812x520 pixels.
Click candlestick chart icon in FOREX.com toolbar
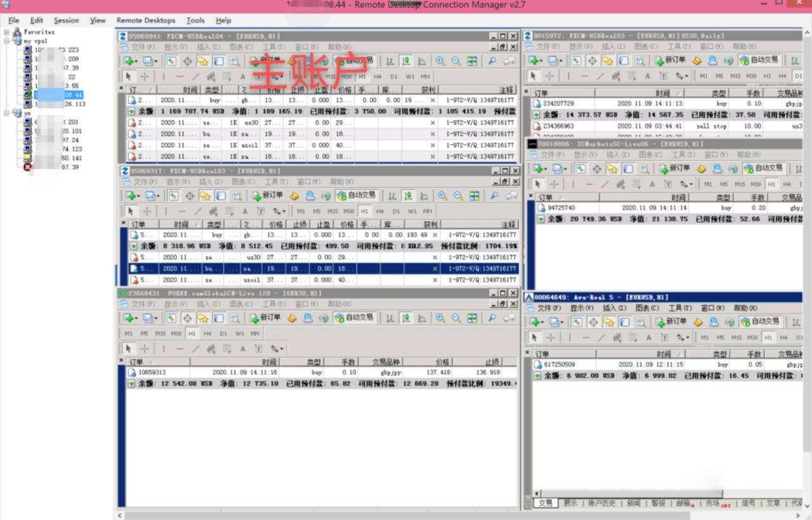(x=406, y=318)
